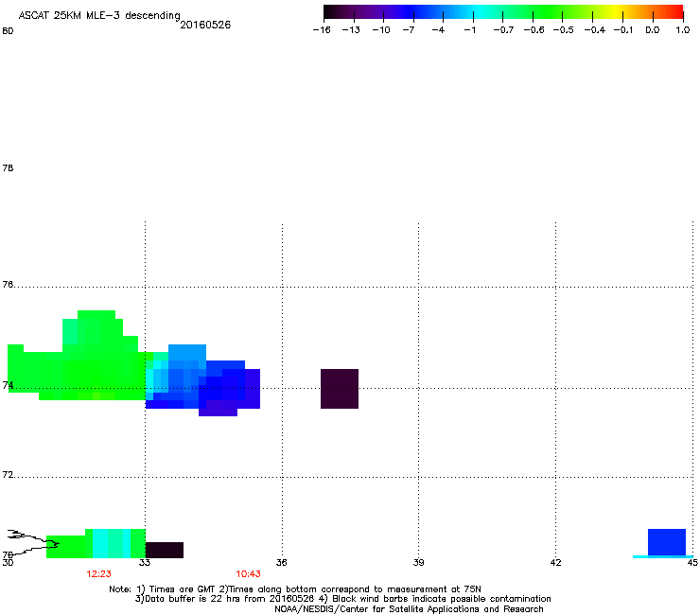700x615 pixels.
Task: Click the 78 latitude axis label
Action: click(8, 167)
